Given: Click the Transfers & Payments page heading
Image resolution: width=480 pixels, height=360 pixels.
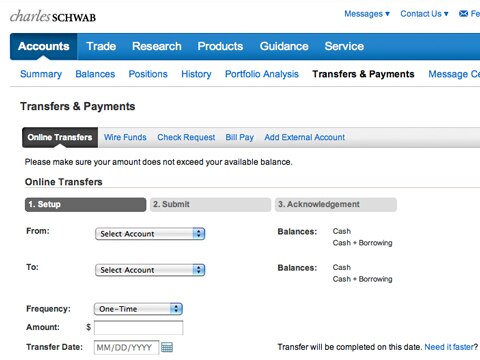Looking at the screenshot, I should [78, 106].
